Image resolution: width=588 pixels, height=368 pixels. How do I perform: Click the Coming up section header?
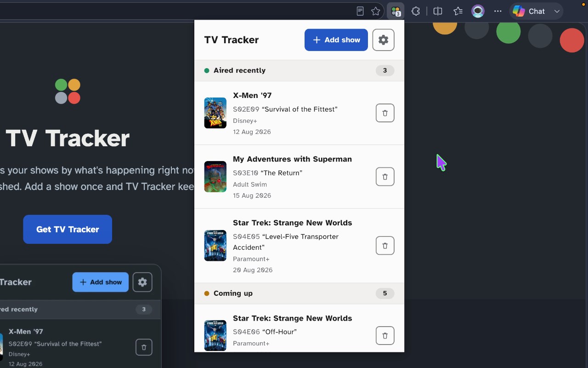[300, 293]
